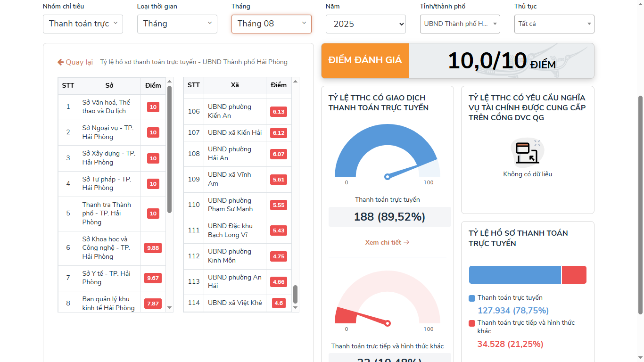Image resolution: width=644 pixels, height=362 pixels.
Task: Expand the Loại thời gian dropdown
Action: (177, 24)
